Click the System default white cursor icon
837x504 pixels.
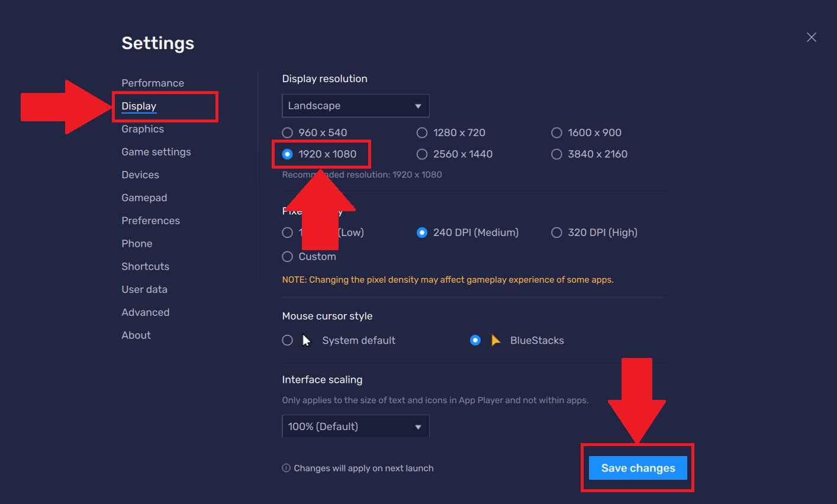[306, 340]
